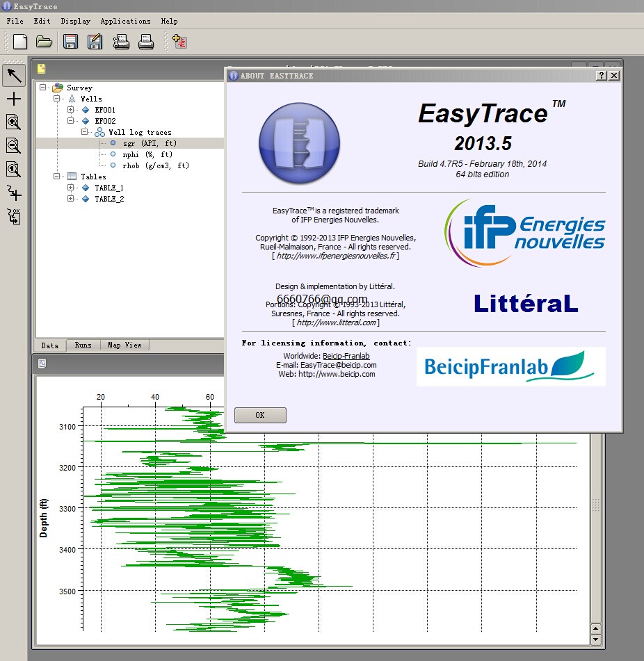Select the EF001 well item
This screenshot has width=644, height=661.
(x=104, y=110)
